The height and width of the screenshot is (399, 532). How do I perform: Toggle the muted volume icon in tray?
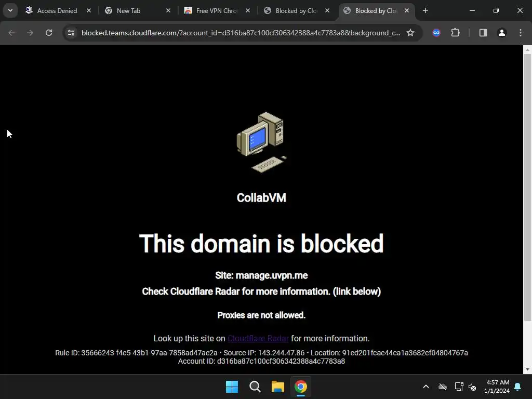(x=472, y=387)
